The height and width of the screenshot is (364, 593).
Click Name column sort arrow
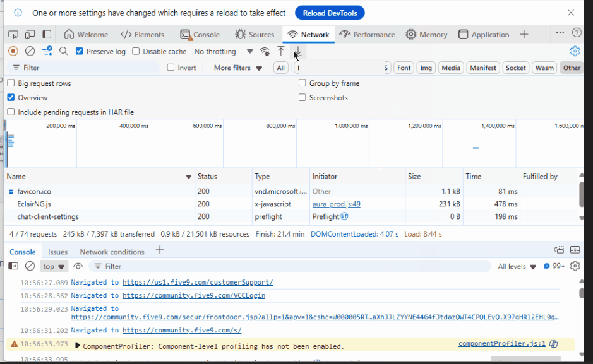[x=188, y=177]
